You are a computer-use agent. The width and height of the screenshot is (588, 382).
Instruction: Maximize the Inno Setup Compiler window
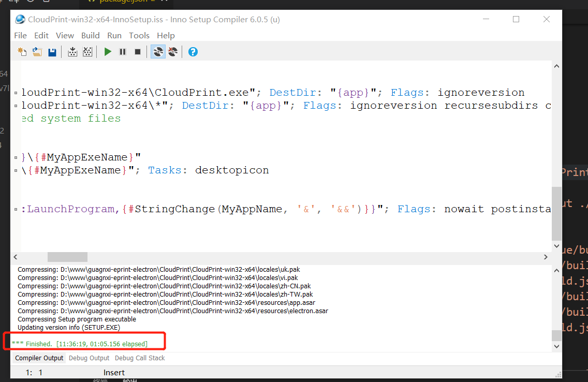coord(516,19)
